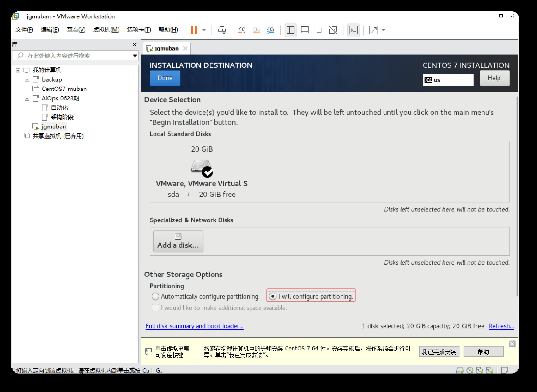Collapse the 我的计算机 tree node
This screenshot has width=537, height=392.
click(x=18, y=70)
